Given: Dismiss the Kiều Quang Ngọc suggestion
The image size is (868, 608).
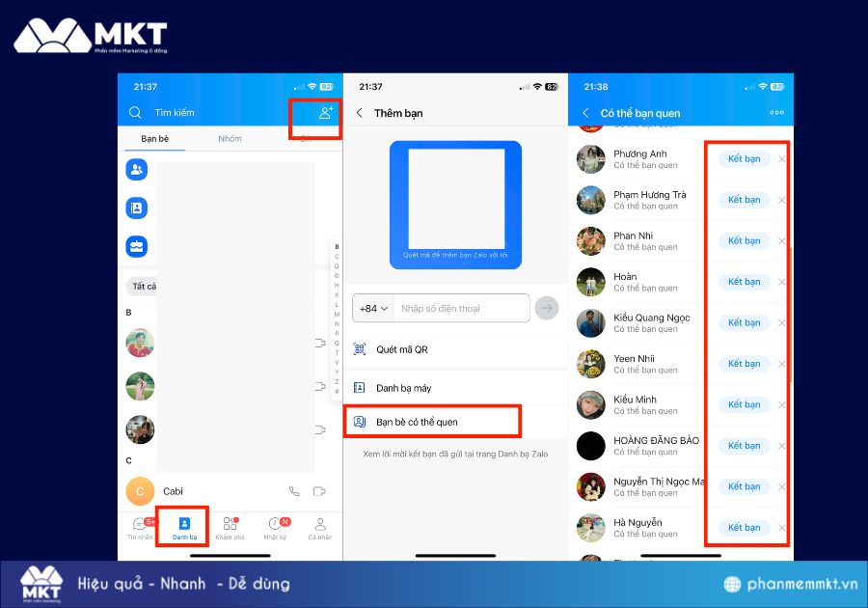Looking at the screenshot, I should pos(781,323).
